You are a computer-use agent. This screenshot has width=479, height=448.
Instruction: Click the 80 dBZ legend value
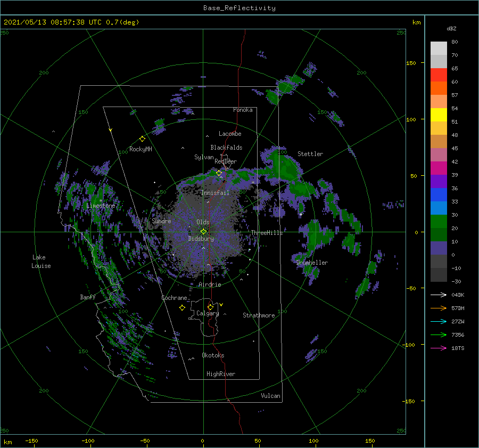[455, 42]
